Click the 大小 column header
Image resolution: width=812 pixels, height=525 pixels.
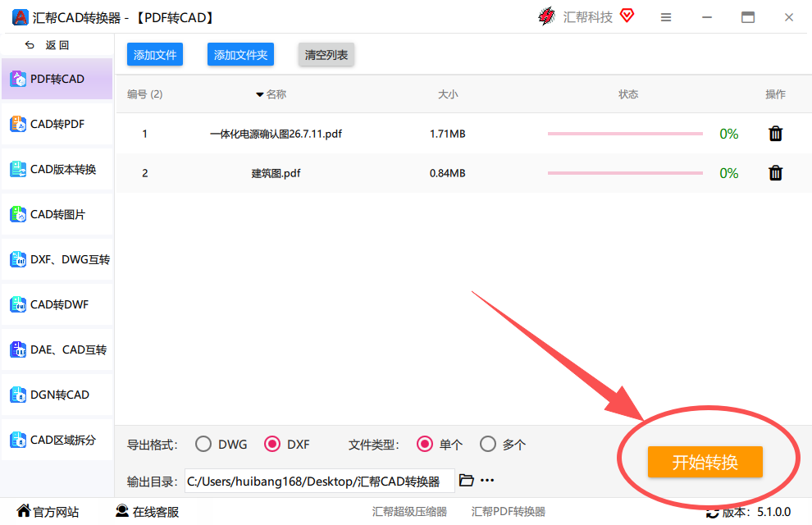click(x=448, y=94)
